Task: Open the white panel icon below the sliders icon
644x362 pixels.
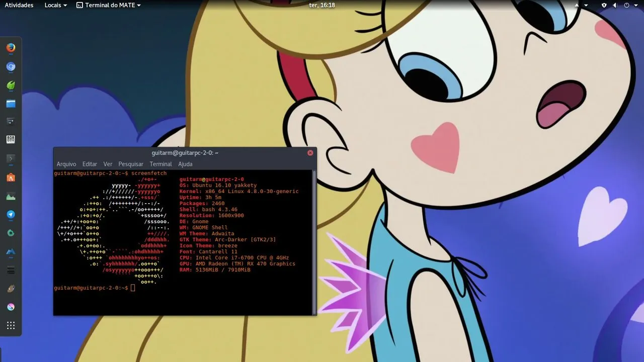Action: [x=11, y=140]
